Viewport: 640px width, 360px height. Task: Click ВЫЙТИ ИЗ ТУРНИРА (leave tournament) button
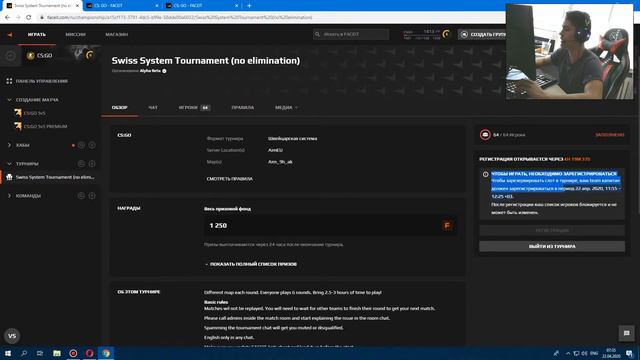point(552,247)
